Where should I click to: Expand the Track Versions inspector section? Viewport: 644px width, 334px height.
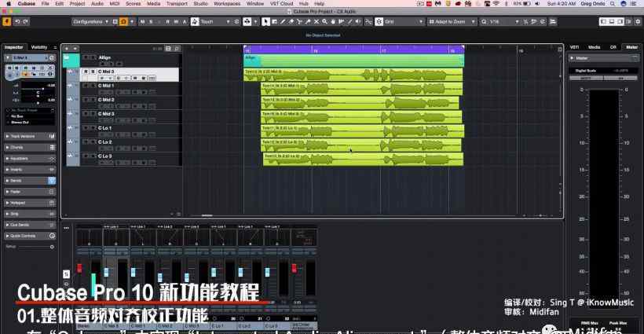7,137
